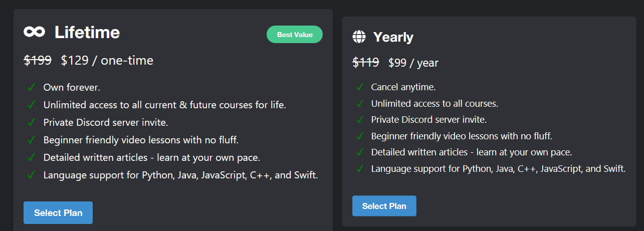Click the green Best Value badge

pyautogui.click(x=295, y=35)
